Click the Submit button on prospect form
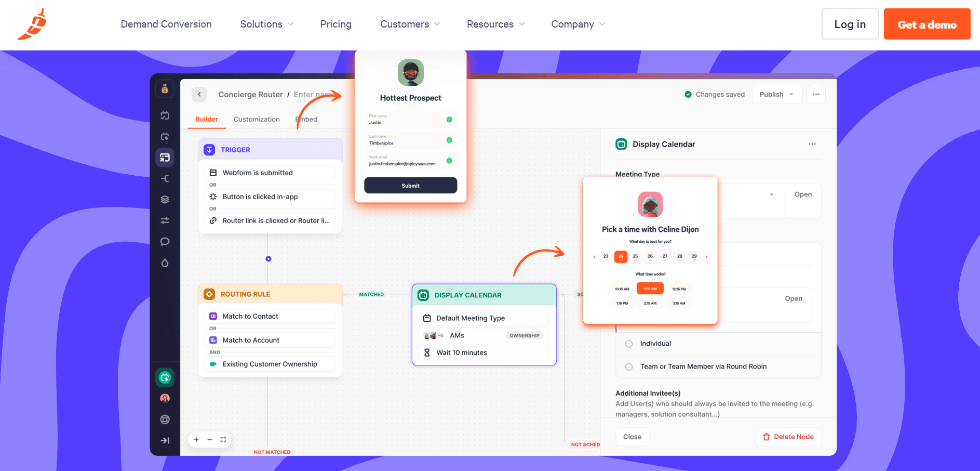Viewport: 980px width, 471px height. (410, 186)
